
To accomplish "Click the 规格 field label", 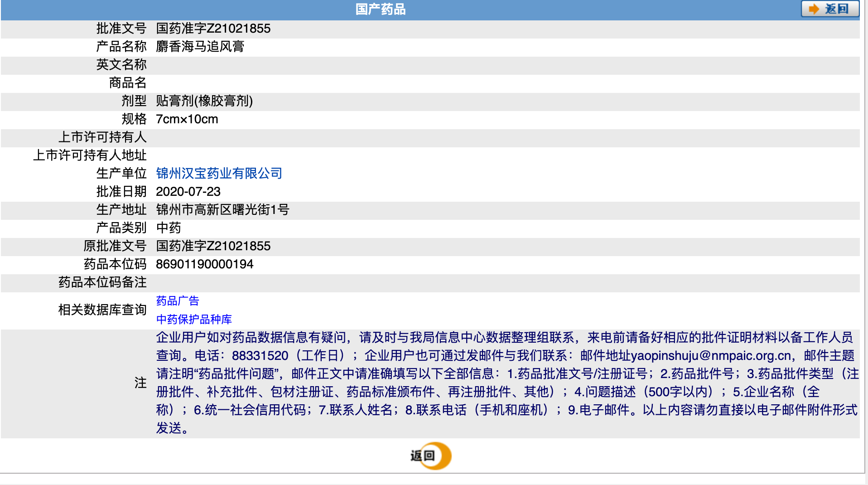I will pos(134,119).
